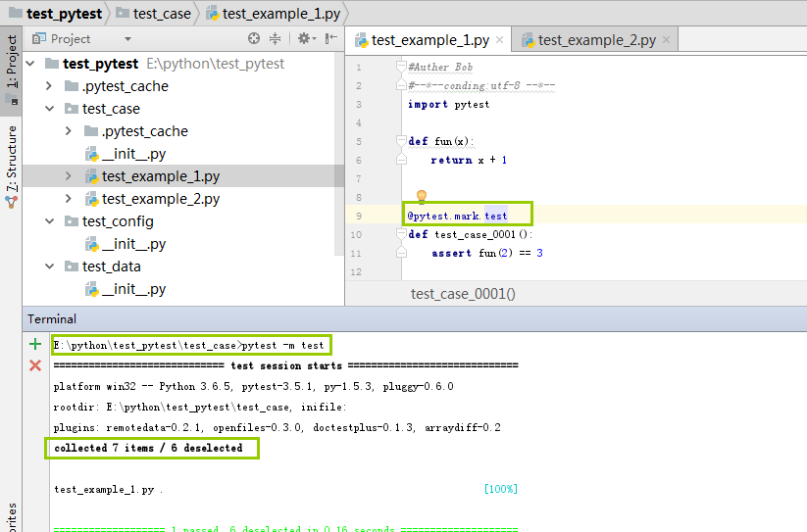Select the test_data folder
807x532 pixels.
[x=111, y=266]
